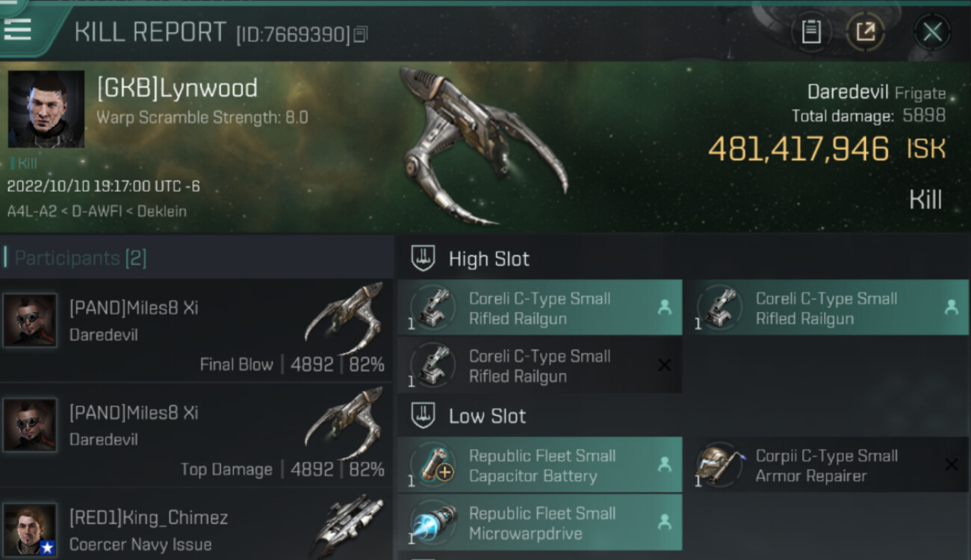
Task: Open Republic Fleet Small Capacitor Battery icon
Action: click(433, 465)
